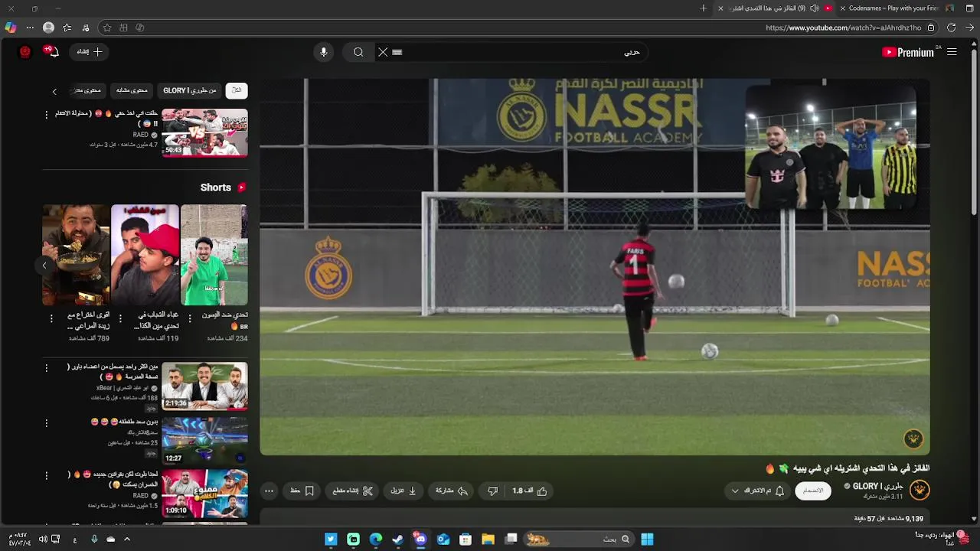Image resolution: width=980 pixels, height=551 pixels.
Task: Open Shorts video with 119 ألف views
Action: (x=145, y=255)
